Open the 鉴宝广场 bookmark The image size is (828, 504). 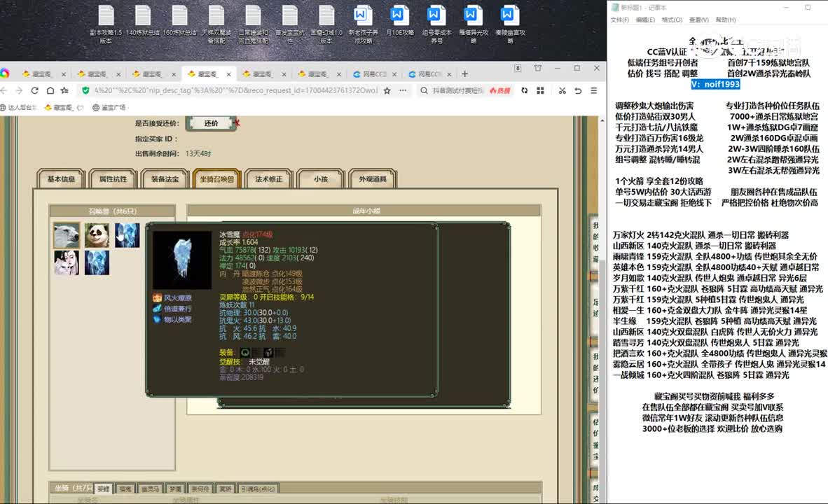109,107
